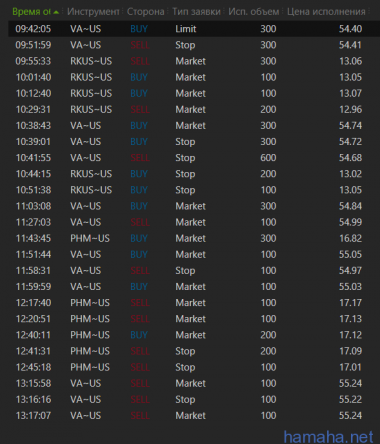Select the row with price 17.01
Viewport: 380px width, 444px height.
[189, 367]
